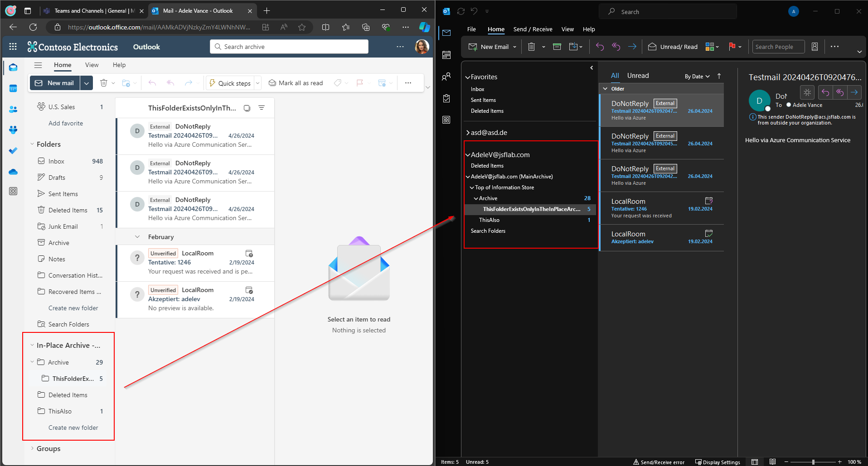Open the Quick steps dropdown arrow
This screenshot has height=466, width=868.
point(257,83)
